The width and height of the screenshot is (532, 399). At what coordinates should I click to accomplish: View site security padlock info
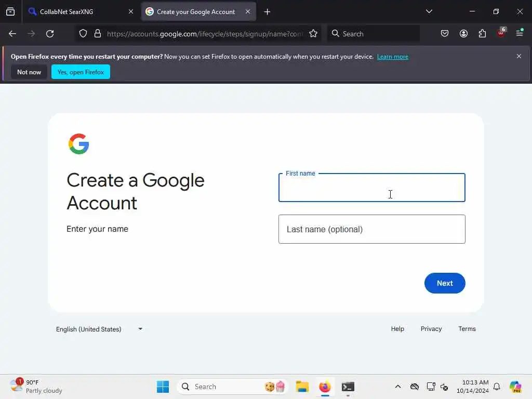(98, 34)
